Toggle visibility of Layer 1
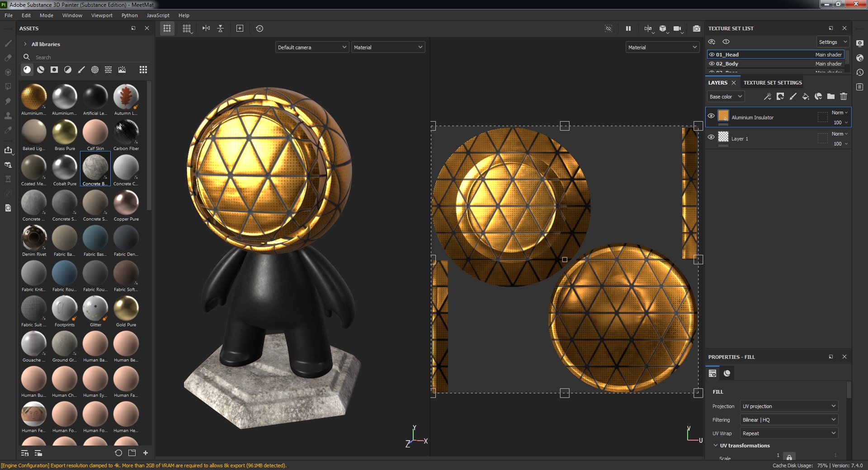 [711, 137]
